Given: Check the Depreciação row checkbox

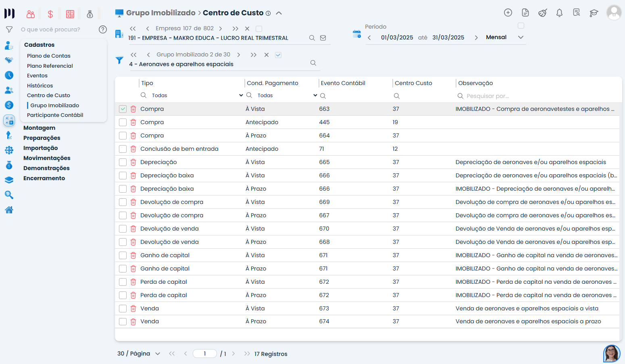Looking at the screenshot, I should coord(123,162).
